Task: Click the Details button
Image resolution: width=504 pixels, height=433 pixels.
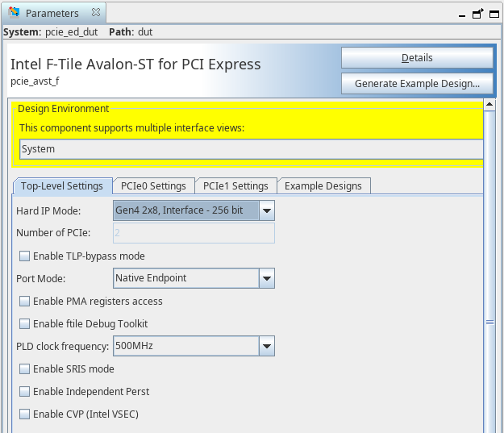Action: tap(416, 58)
